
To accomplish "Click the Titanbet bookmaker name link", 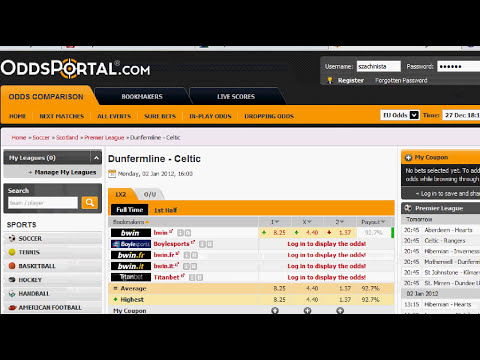I will click(166, 277).
